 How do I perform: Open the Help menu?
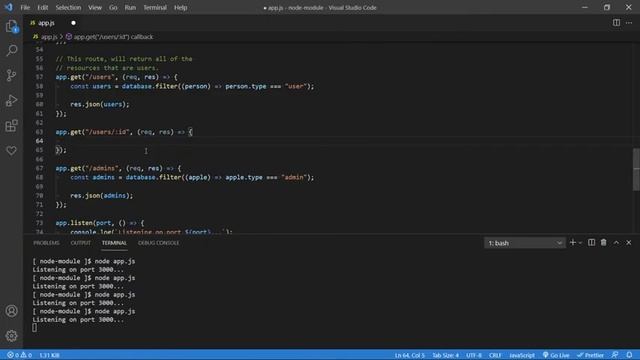click(180, 7)
